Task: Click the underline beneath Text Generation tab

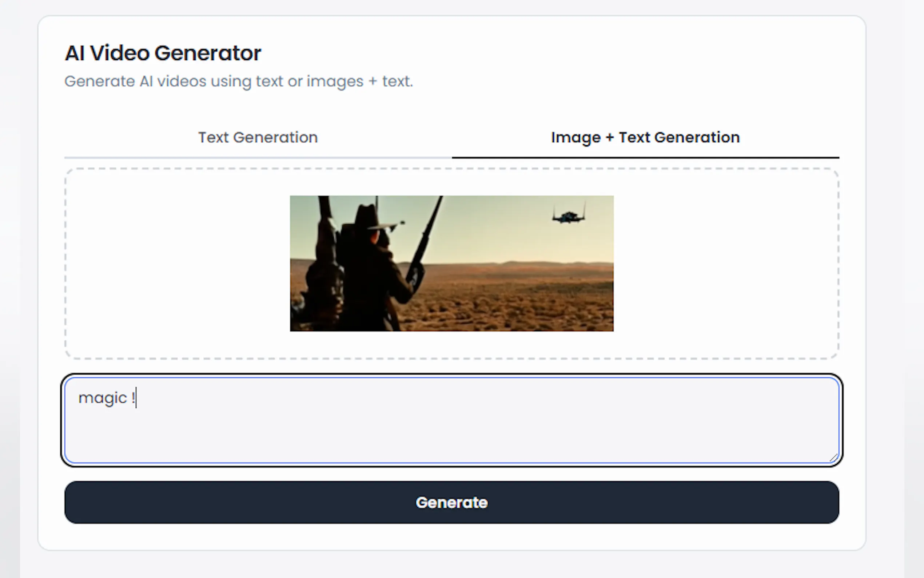Action: coord(258,157)
